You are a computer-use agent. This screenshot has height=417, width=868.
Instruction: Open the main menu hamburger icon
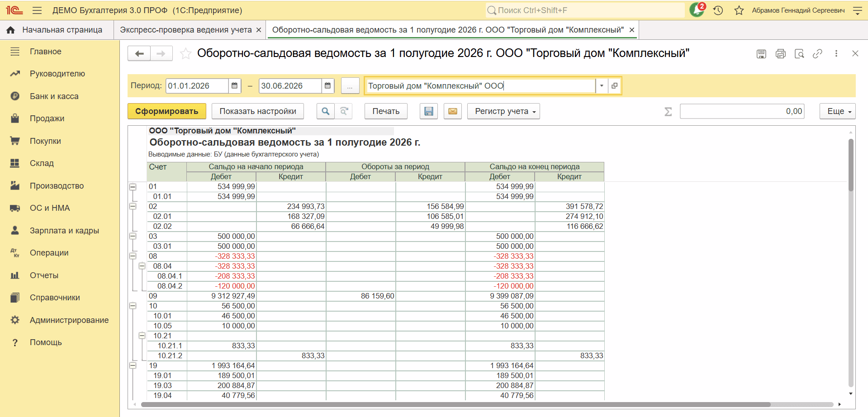[37, 10]
